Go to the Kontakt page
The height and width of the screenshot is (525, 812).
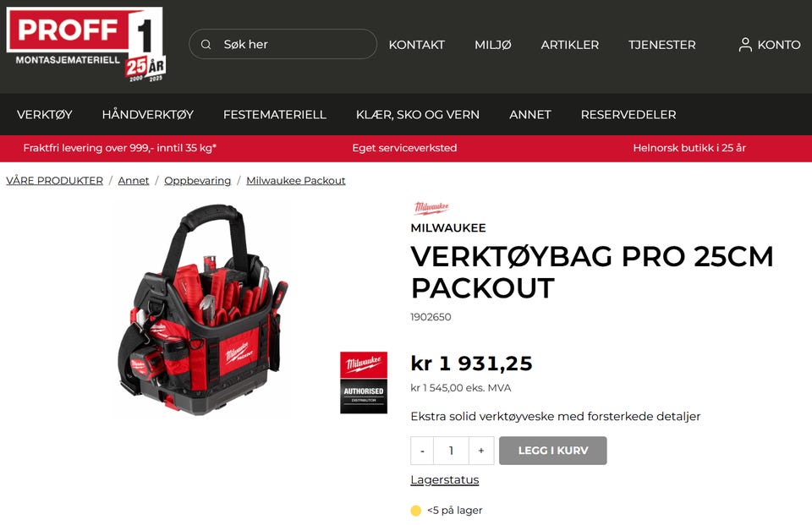(416, 45)
